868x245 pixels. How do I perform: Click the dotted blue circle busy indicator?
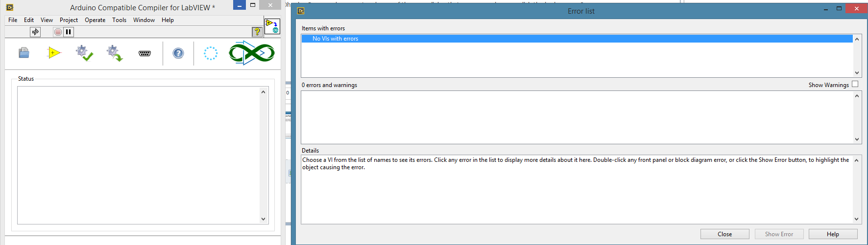[x=211, y=53]
